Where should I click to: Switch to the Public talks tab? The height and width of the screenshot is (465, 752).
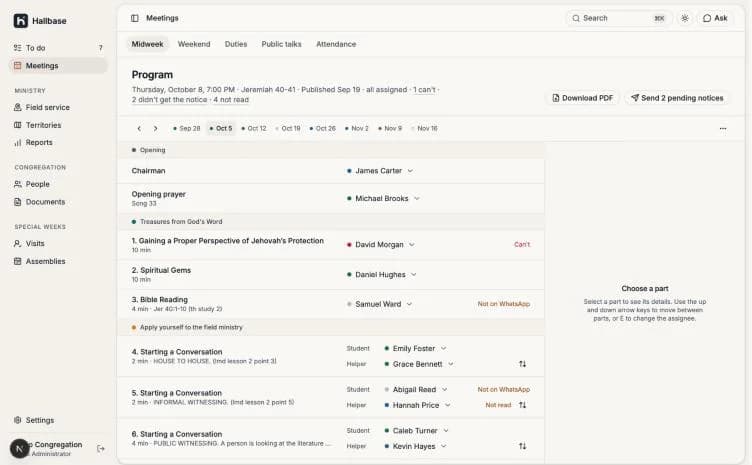(281, 44)
